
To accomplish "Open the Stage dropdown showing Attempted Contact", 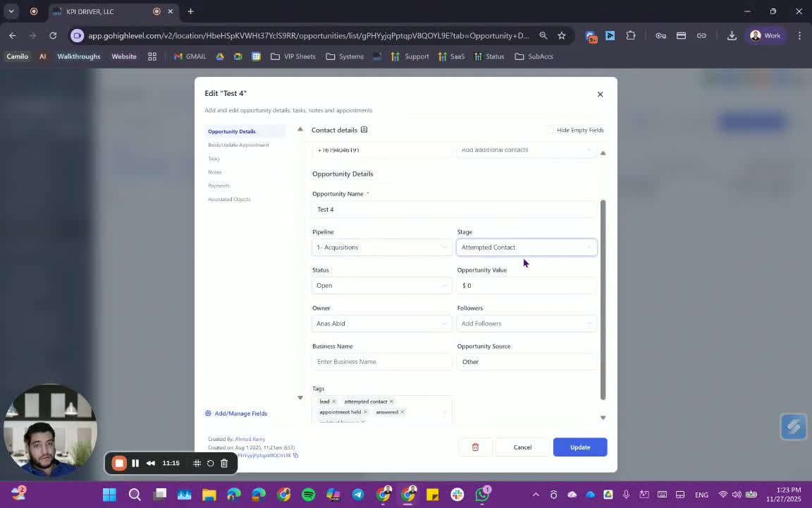I will point(526,247).
